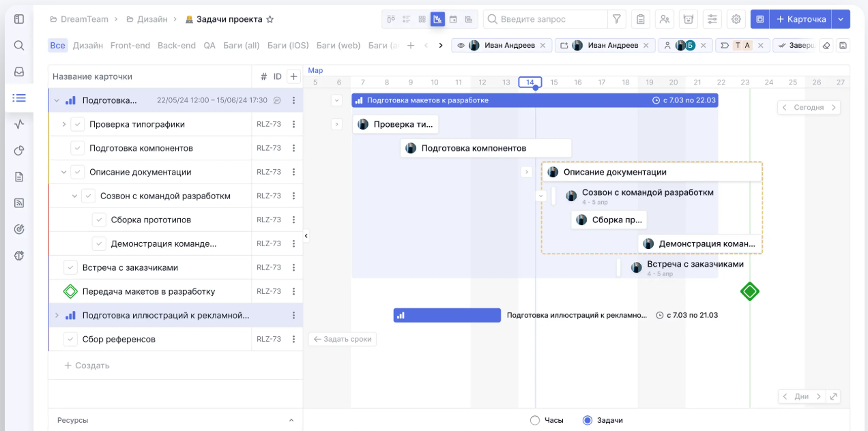Open the inbox icon in left sidebar

(19, 72)
